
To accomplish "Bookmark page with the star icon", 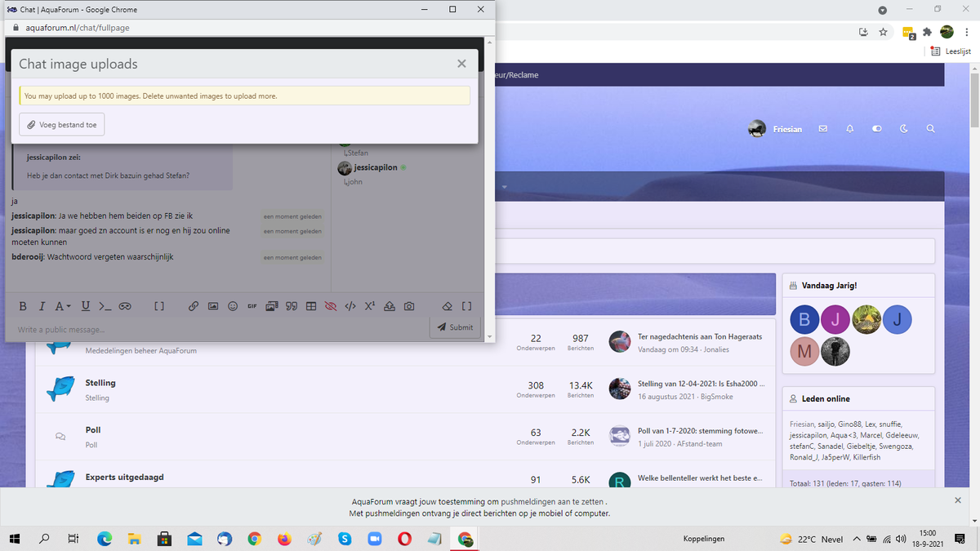I will pos(883,33).
